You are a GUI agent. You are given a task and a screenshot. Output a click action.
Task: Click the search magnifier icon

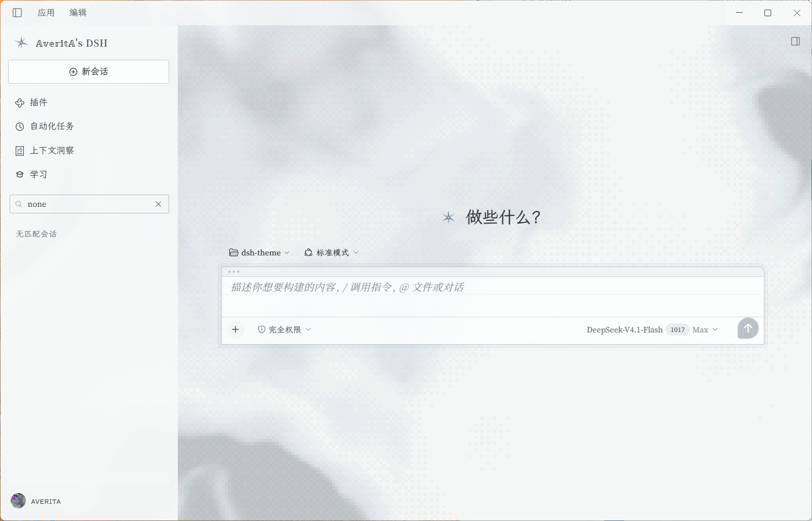tap(19, 204)
